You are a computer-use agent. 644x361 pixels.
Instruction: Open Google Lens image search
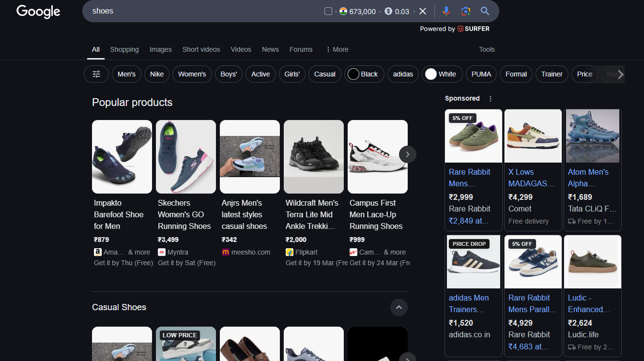coord(465,11)
